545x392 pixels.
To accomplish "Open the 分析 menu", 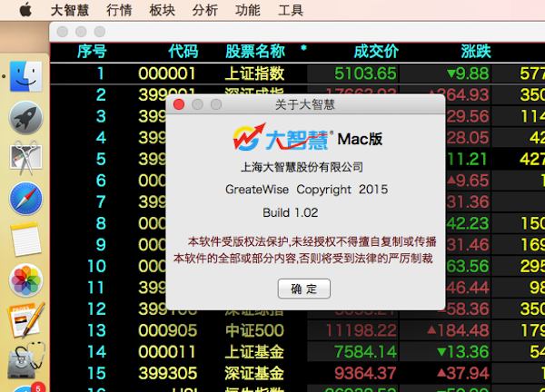I will coord(205,10).
